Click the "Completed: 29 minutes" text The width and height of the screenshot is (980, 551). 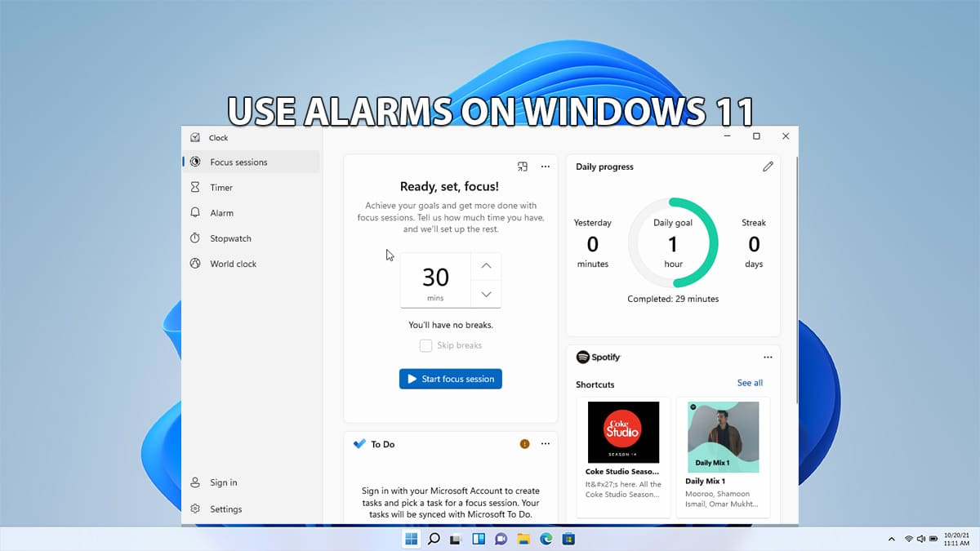pyautogui.click(x=673, y=299)
